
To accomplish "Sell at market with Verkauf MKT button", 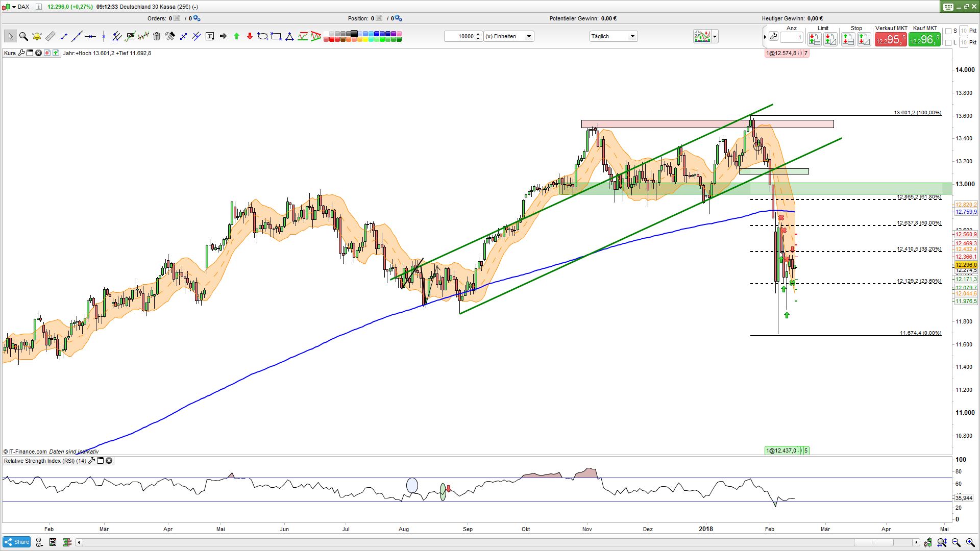I will 891,39.
